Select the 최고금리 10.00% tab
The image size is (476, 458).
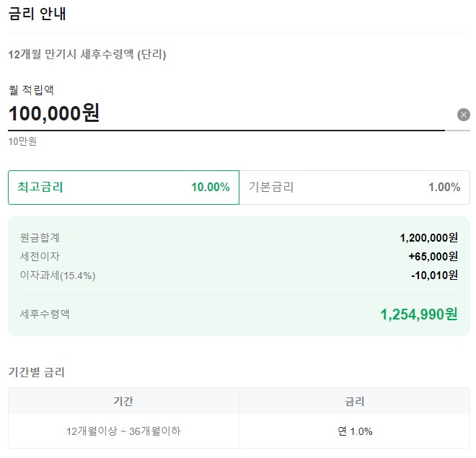(x=123, y=188)
